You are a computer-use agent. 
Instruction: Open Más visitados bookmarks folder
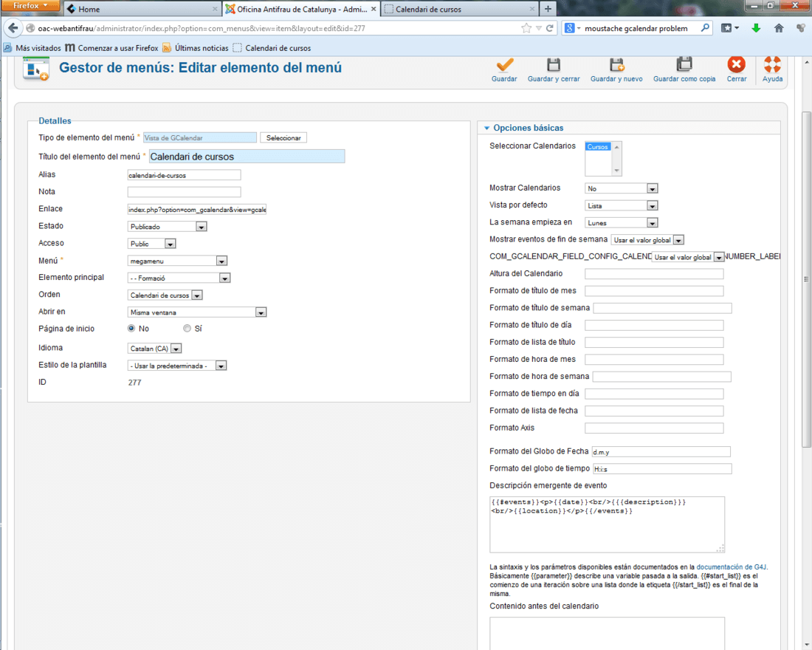[x=32, y=48]
